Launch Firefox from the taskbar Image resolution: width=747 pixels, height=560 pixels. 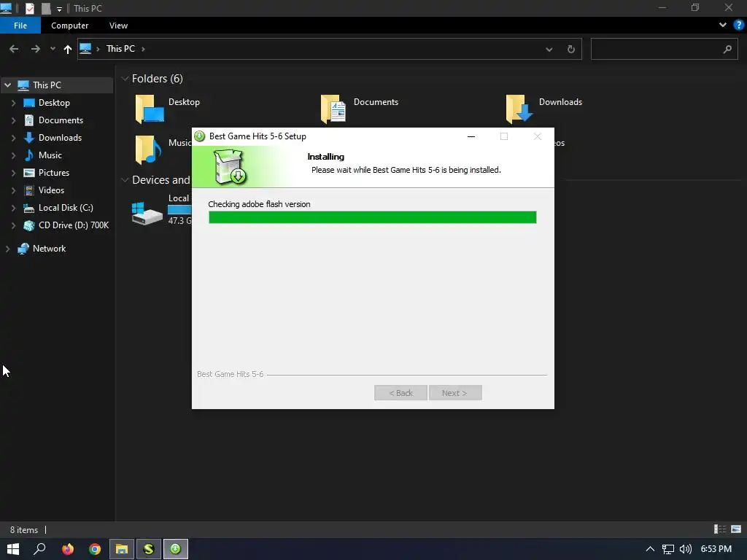(x=68, y=549)
